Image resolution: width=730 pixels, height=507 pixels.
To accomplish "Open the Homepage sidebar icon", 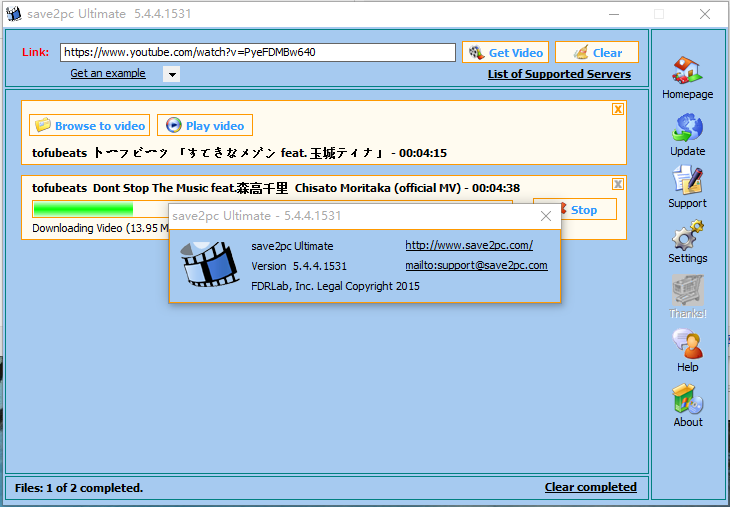I will coord(687,71).
